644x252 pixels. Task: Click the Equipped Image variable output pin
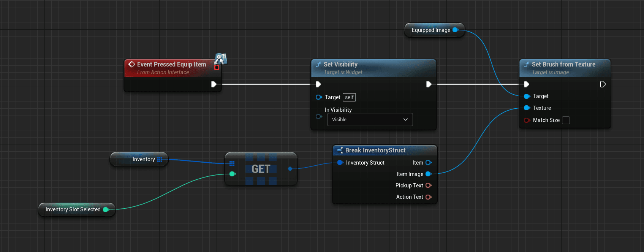coord(455,30)
